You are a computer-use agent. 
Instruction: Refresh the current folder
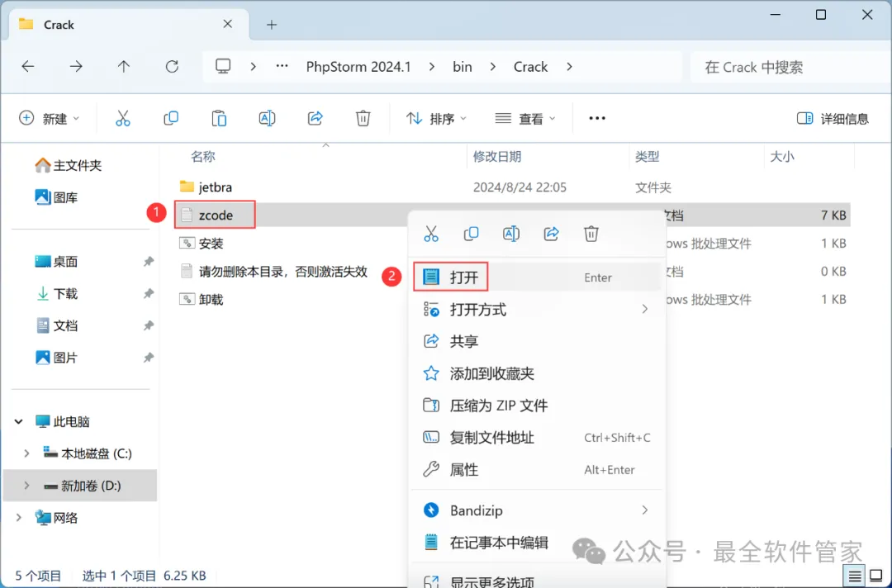(x=172, y=67)
